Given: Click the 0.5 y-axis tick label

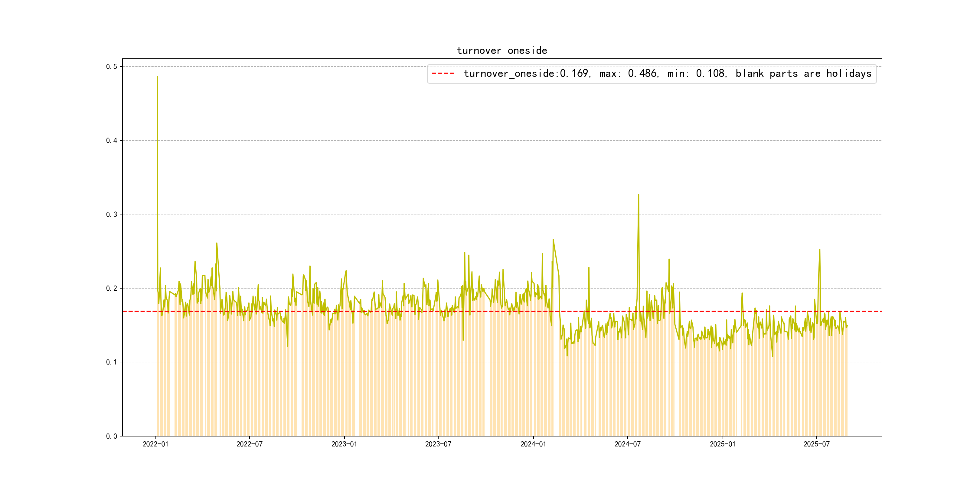Looking at the screenshot, I should [112, 67].
